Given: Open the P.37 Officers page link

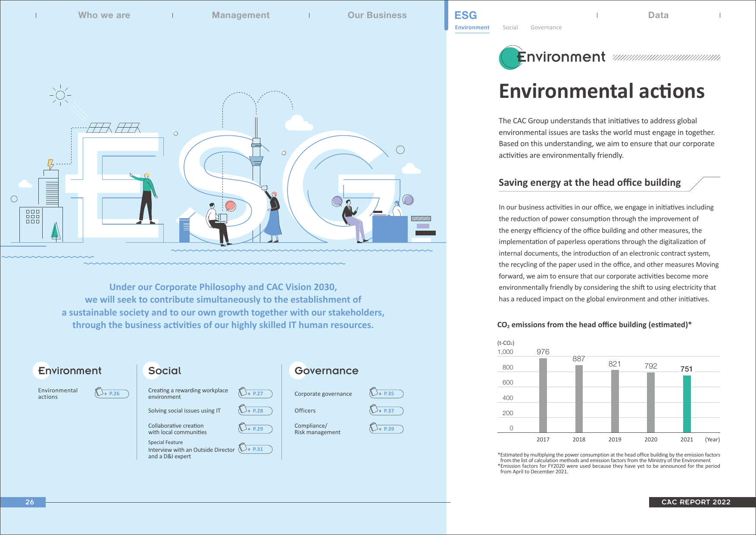Looking at the screenshot, I should (x=386, y=410).
